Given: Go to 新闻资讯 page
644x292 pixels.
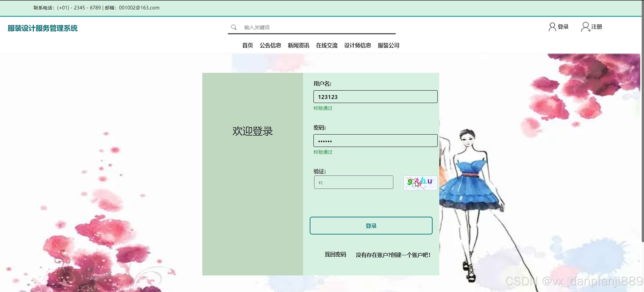Looking at the screenshot, I should [299, 45].
